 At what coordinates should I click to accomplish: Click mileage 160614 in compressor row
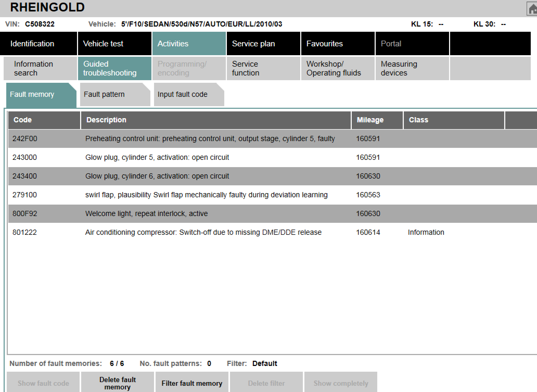tap(368, 232)
